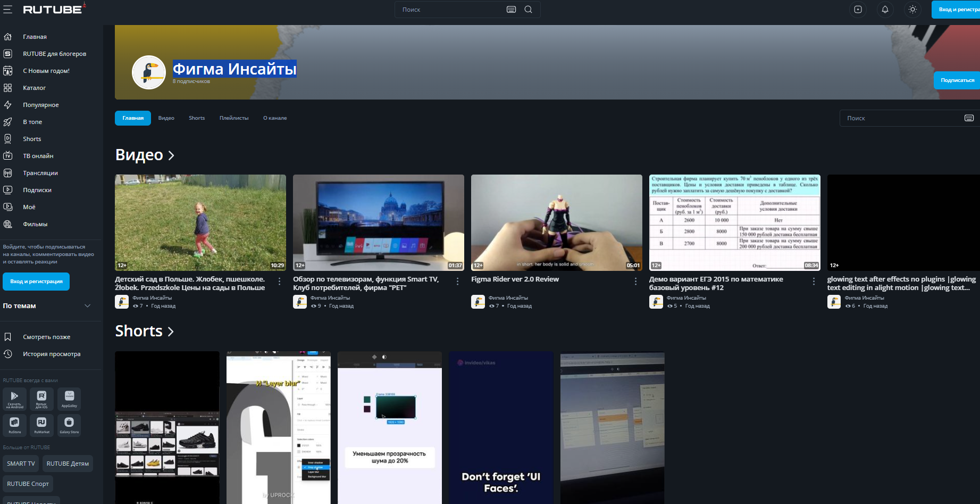Click the upload video plus icon
The height and width of the screenshot is (504, 980).
pyautogui.click(x=858, y=10)
